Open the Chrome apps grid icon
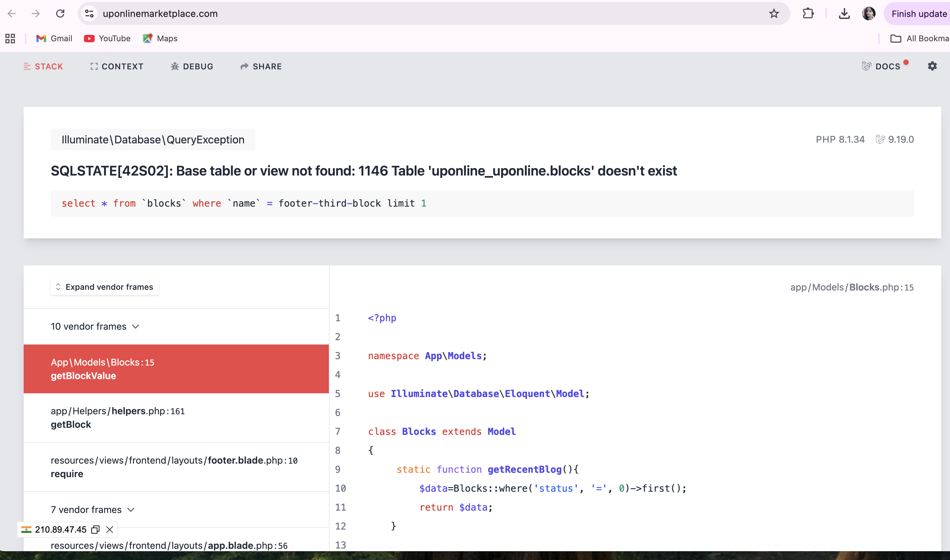Viewport: 950px width, 560px height. coord(10,39)
